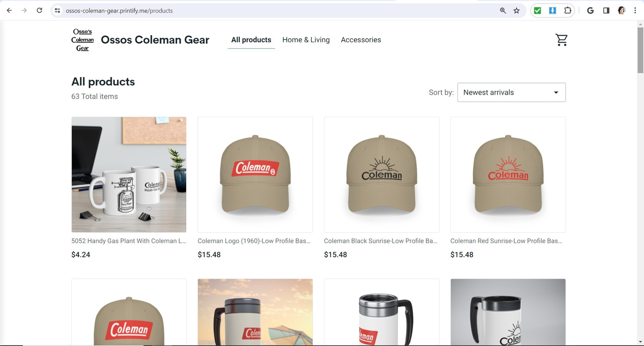Click the $15.48 price under Coleman Logo (1960)

209,254
